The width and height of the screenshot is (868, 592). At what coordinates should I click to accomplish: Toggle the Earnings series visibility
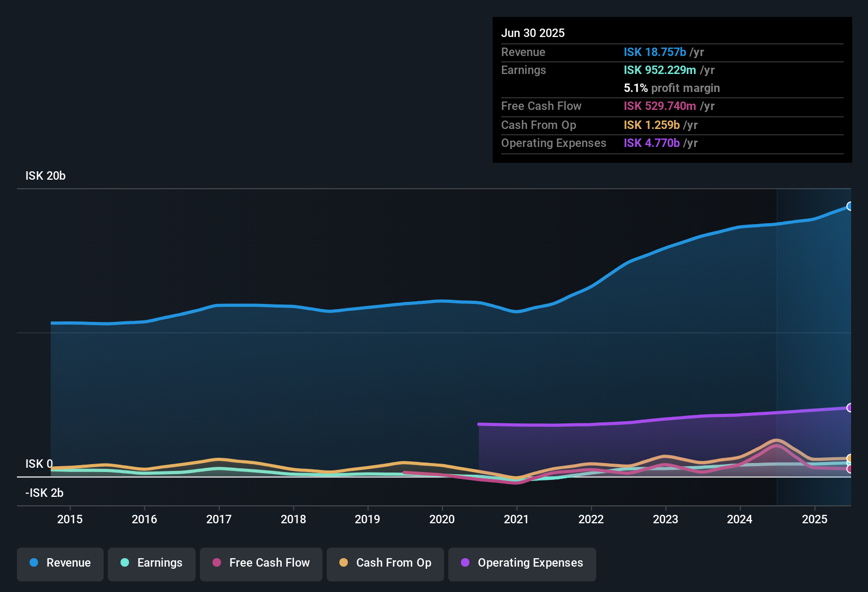(151, 563)
